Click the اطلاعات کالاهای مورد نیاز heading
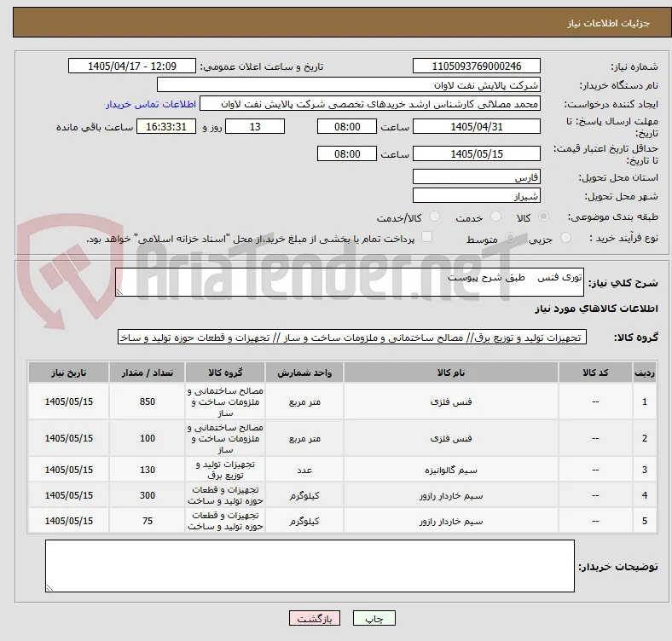This screenshot has height=641, width=672. [596, 309]
